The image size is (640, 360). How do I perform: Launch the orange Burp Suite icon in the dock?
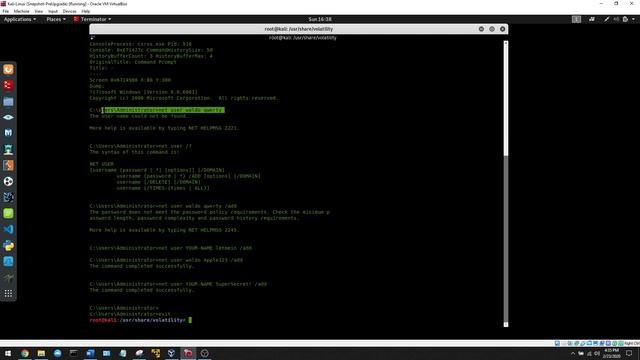point(8,165)
